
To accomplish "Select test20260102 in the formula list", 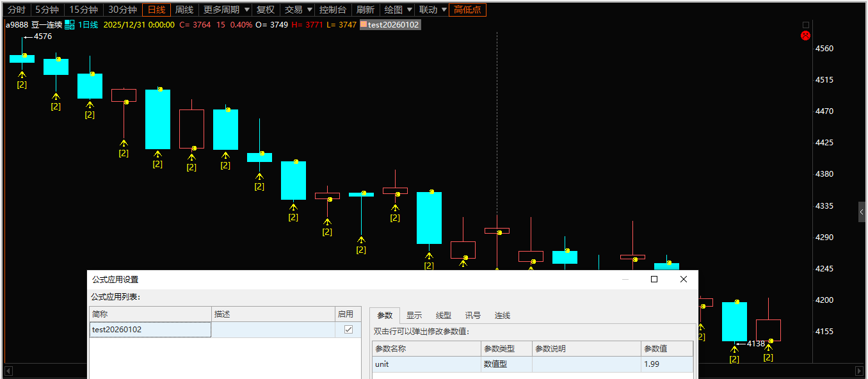I will (x=150, y=330).
